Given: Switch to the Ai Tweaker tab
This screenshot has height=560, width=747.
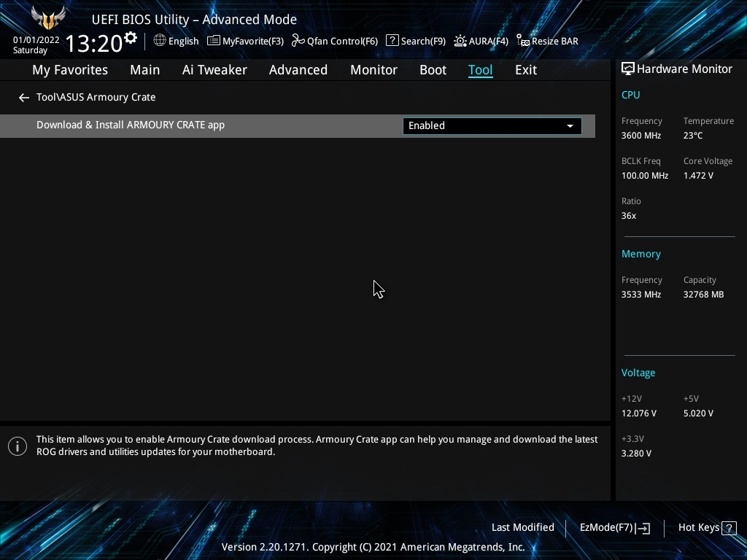Looking at the screenshot, I should click(x=214, y=70).
